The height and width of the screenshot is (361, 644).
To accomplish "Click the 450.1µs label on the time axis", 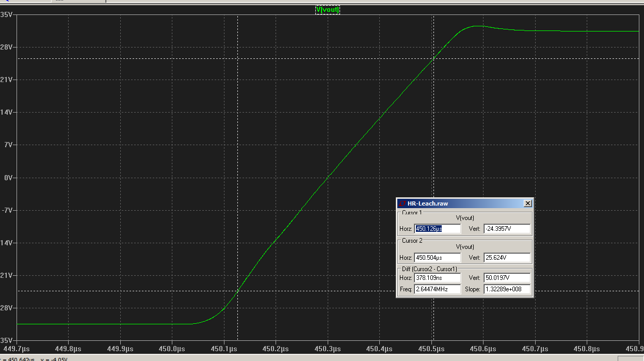I will [x=224, y=348].
